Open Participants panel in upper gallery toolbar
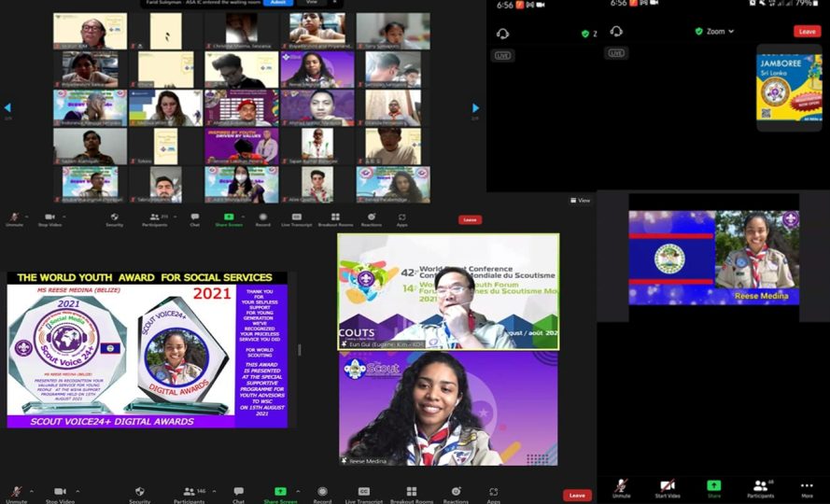830x504 pixels. (155, 219)
